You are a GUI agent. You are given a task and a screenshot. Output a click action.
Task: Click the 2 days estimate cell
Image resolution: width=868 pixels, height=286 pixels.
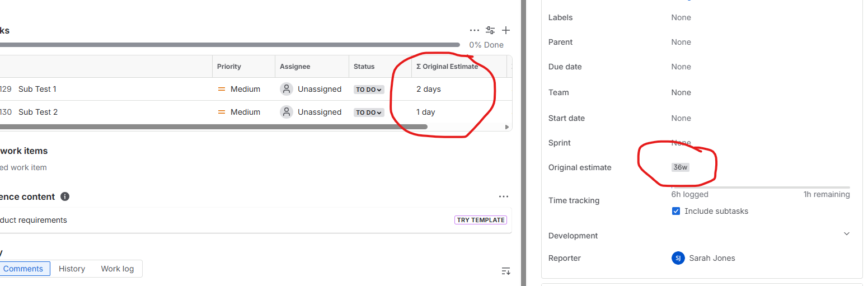pos(429,89)
